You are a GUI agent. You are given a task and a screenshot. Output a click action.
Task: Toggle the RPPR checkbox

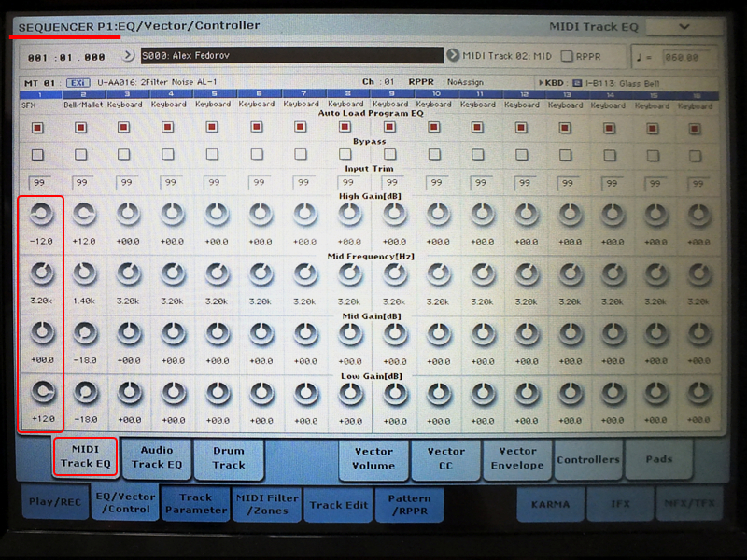click(x=567, y=56)
